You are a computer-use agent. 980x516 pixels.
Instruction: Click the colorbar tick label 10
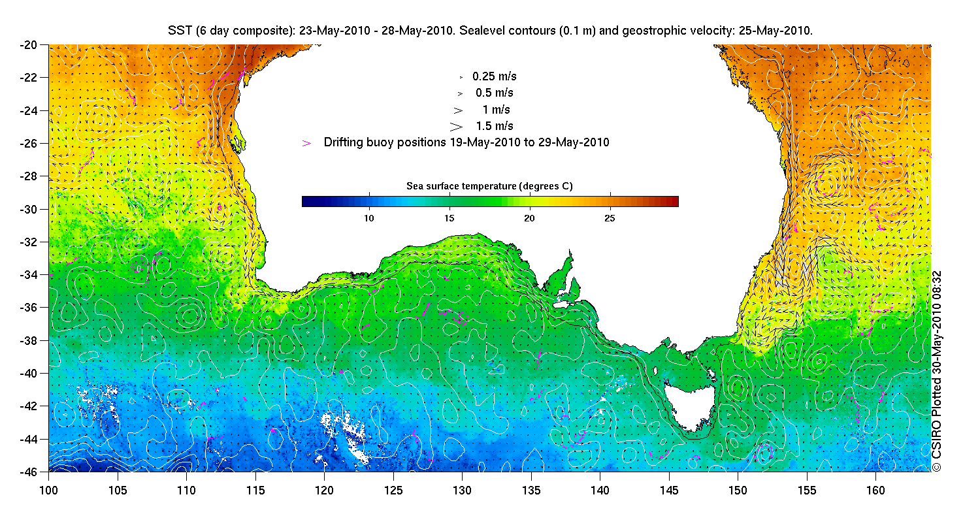tap(368, 217)
